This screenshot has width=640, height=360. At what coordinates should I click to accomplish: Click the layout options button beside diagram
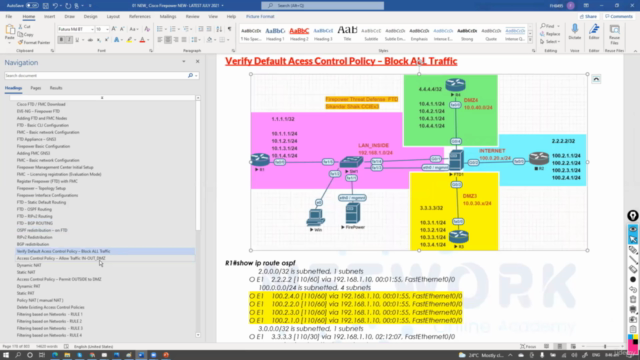coord(596,79)
